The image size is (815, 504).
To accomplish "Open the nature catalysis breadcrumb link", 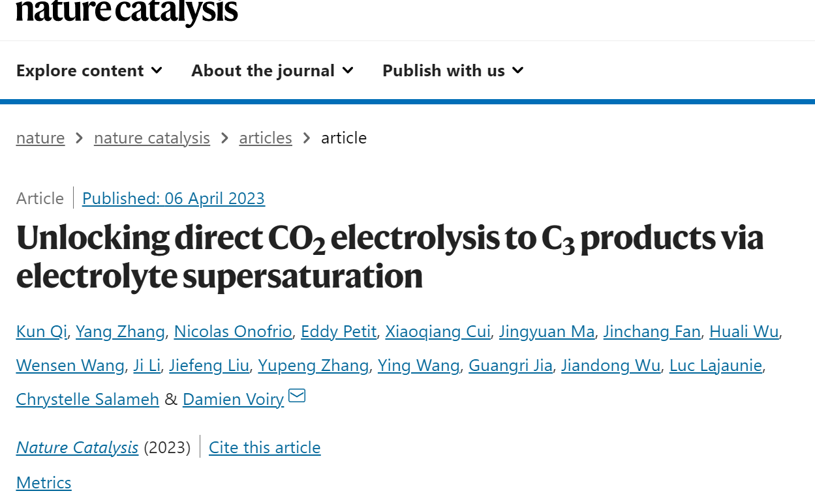I will point(152,138).
